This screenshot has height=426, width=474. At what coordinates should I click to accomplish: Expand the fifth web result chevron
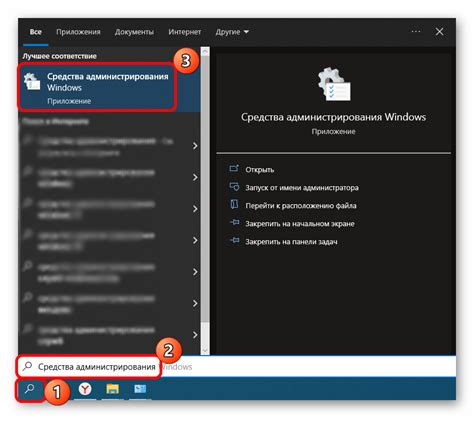point(195,272)
